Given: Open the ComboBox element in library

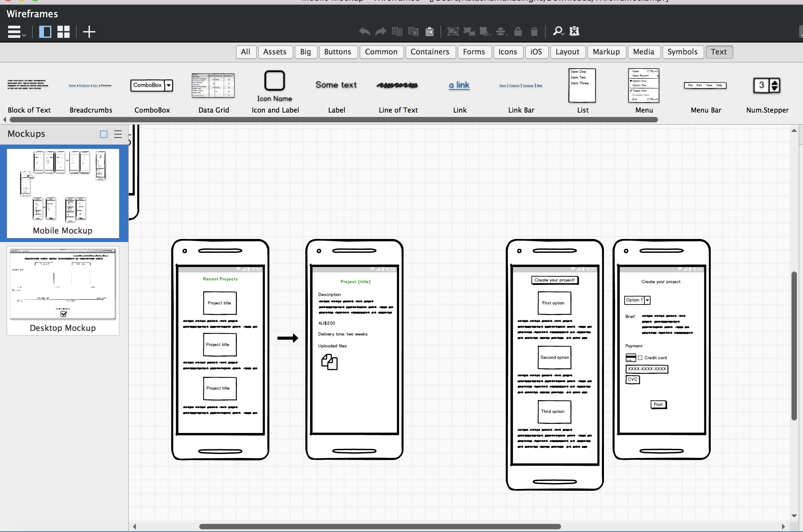Looking at the screenshot, I should coord(152,85).
